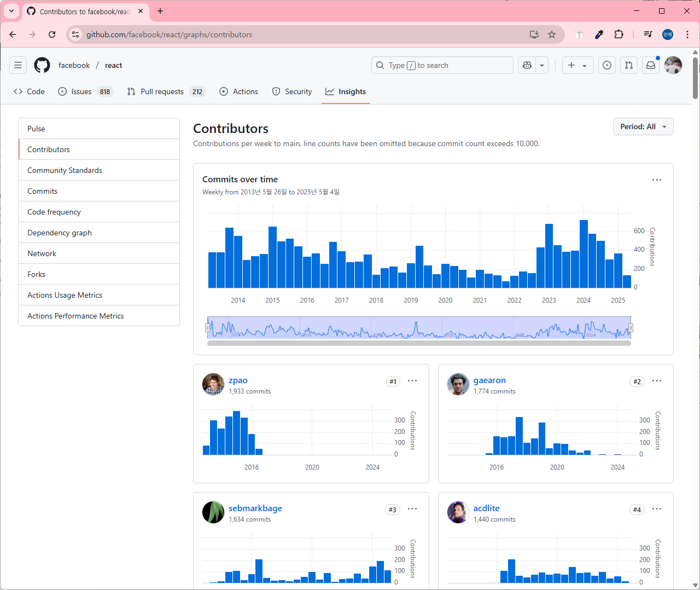700x590 pixels.
Task: Open the notifications inbox icon
Action: click(651, 65)
